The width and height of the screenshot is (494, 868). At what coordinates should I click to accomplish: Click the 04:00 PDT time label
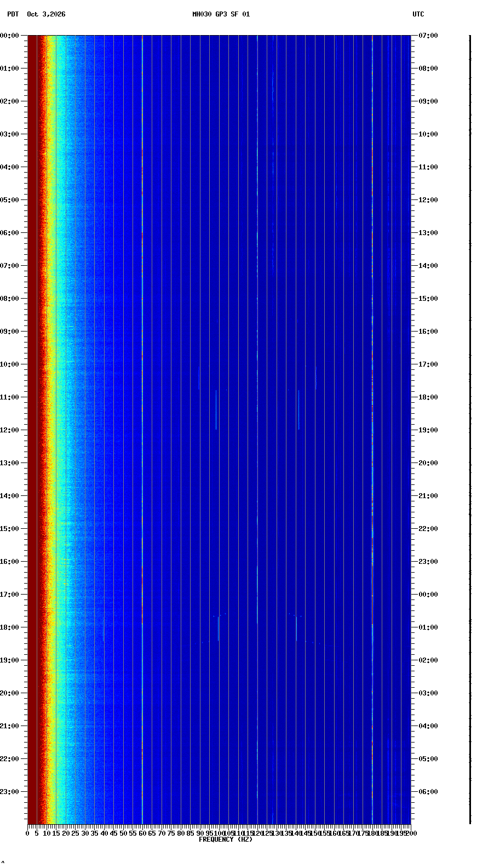pyautogui.click(x=9, y=167)
